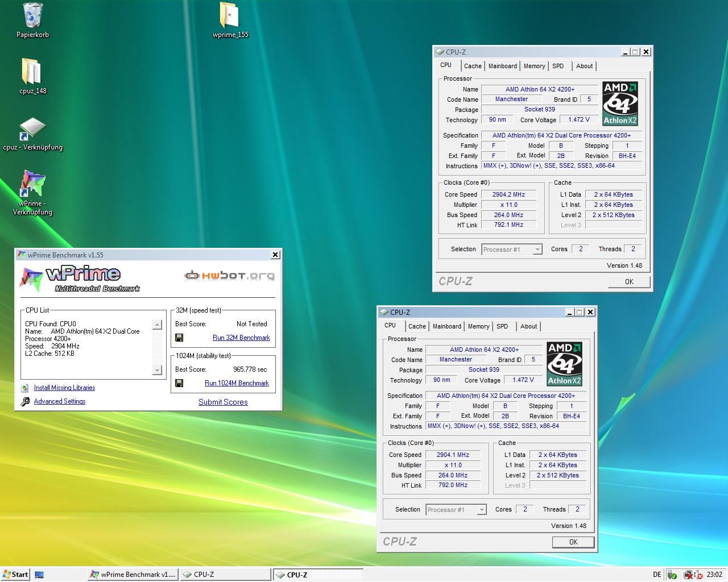
Task: Click the security shield tray icon
Action: click(x=672, y=575)
